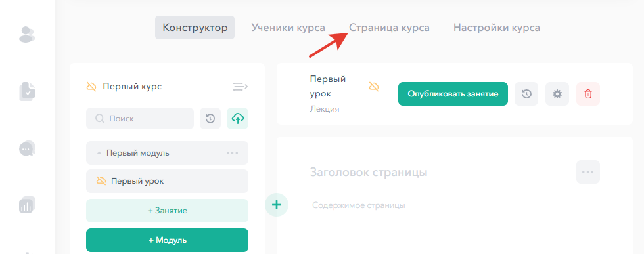Open the chat messages sidebar icon
Image resolution: width=644 pixels, height=254 pixels.
pos(27,148)
